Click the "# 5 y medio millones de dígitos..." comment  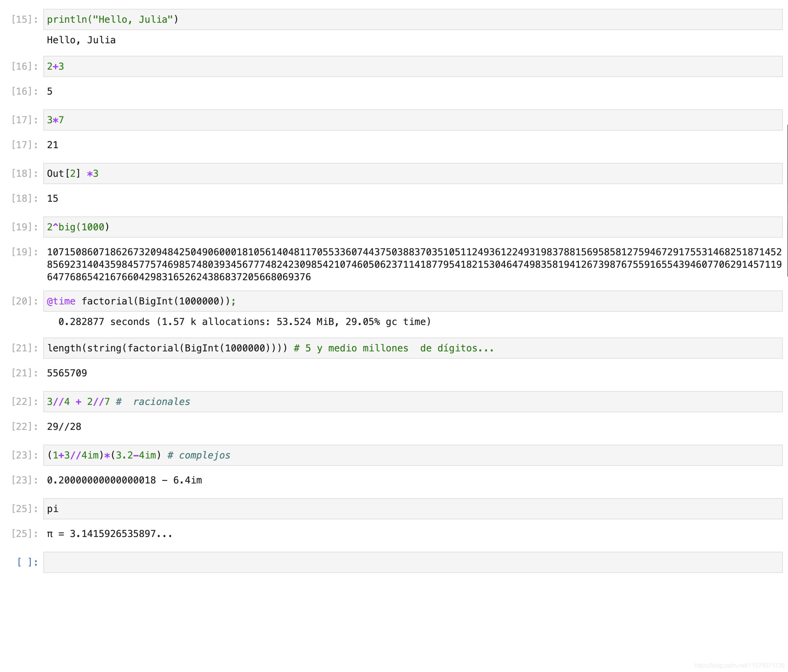pos(394,348)
